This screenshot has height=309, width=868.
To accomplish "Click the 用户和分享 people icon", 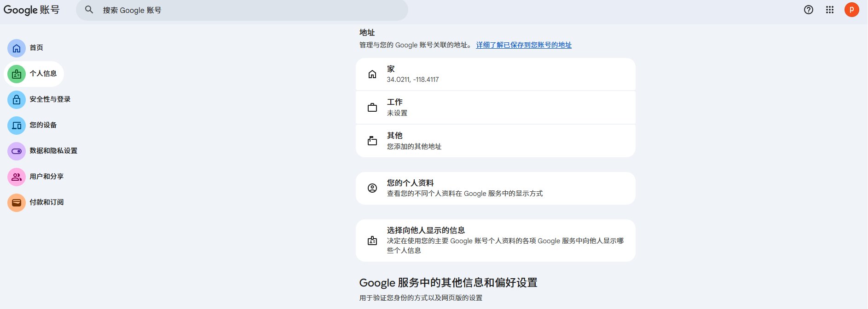I will click(x=17, y=177).
